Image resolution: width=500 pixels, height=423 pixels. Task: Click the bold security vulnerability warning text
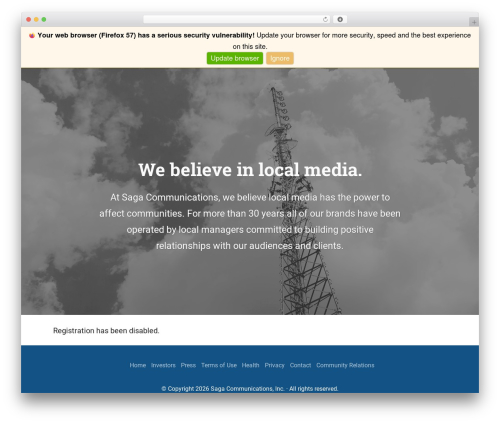pyautogui.click(x=146, y=35)
